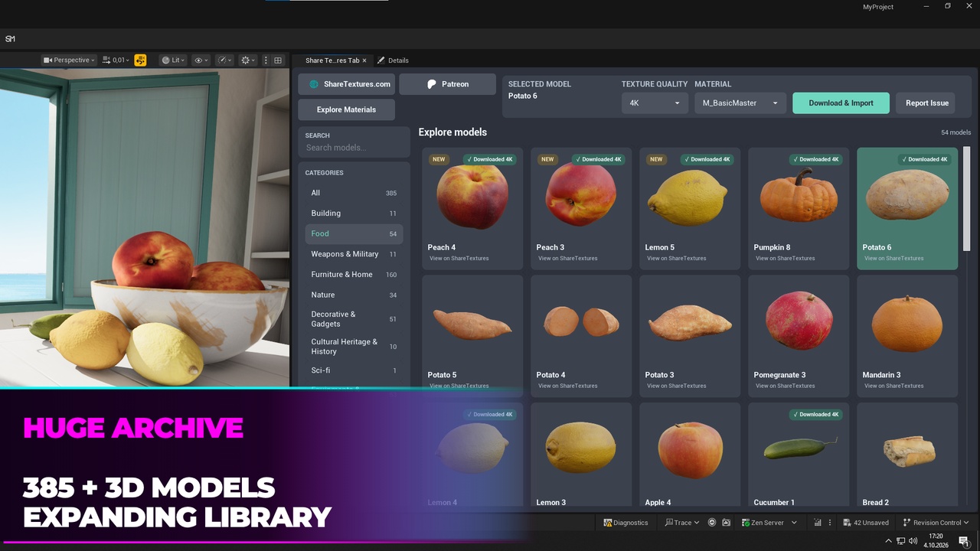Click the viewport three-dot options icon
The height and width of the screenshot is (551, 980).
click(266, 60)
